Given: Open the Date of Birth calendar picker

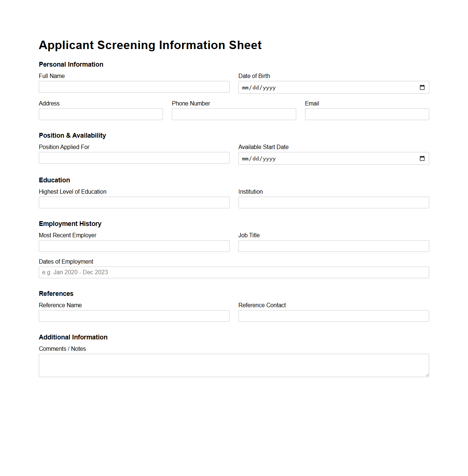Looking at the screenshot, I should pos(422,87).
